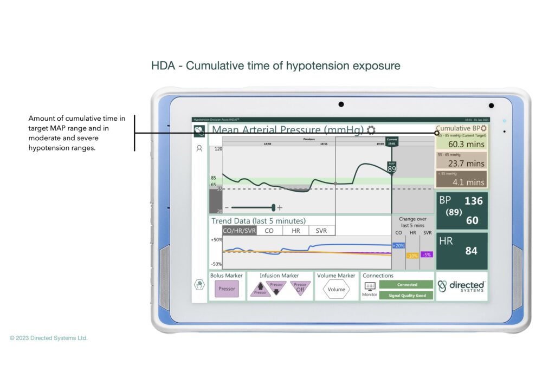Click the "Infusion Marker" label
The width and height of the screenshot is (555, 392).
tap(279, 276)
